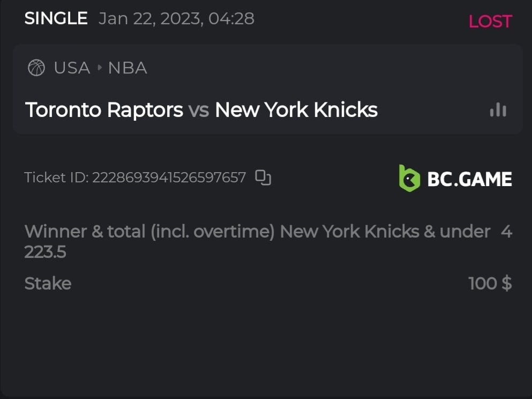
Task: Click the basketball sport icon
Action: click(36, 68)
